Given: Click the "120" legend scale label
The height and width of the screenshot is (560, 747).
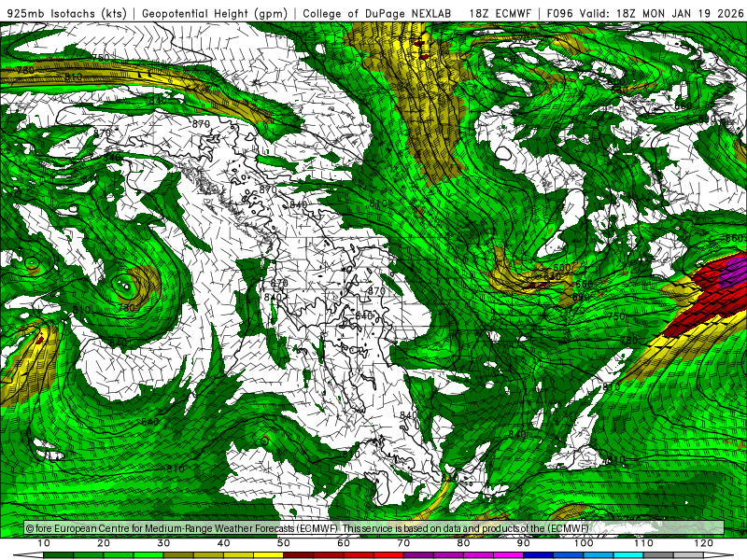Looking at the screenshot, I should [704, 543].
